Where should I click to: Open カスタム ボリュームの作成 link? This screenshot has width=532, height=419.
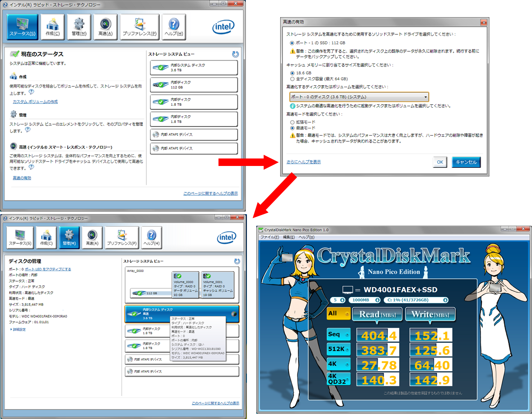(35, 102)
